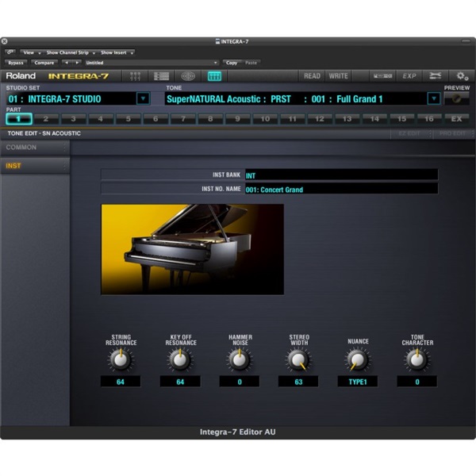The height and width of the screenshot is (476, 476).
Task: Click the 01: INTEGRA-7 STUDIO name
Action: pos(55,99)
